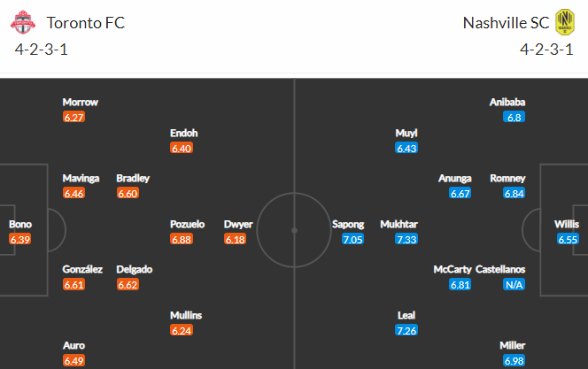Viewport: 588px width, 369px height.
Task: Select Mukhtar's 7.33 rating badge
Action: click(406, 239)
